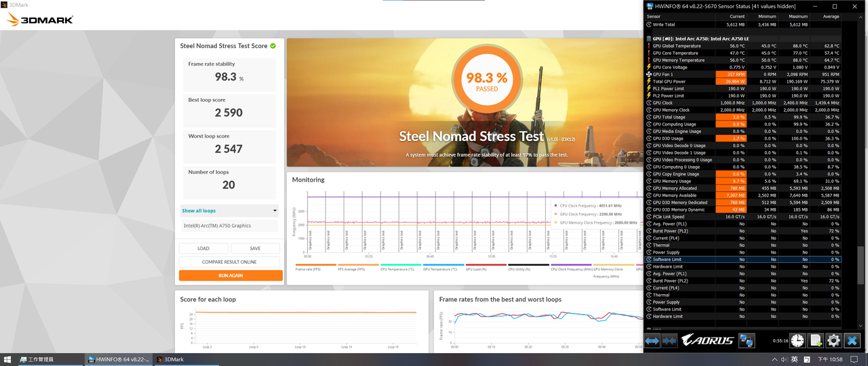Click the AORUS logo in HWiNFO

click(707, 340)
